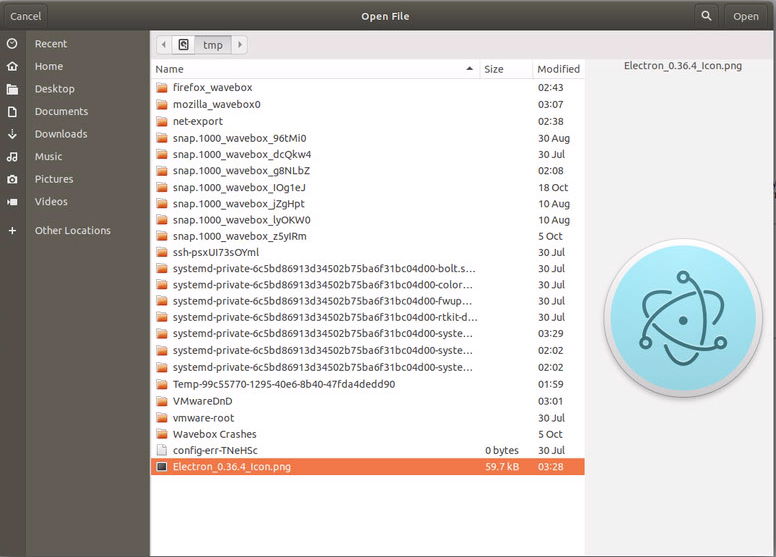Click the Videos camcorder icon

12,202
